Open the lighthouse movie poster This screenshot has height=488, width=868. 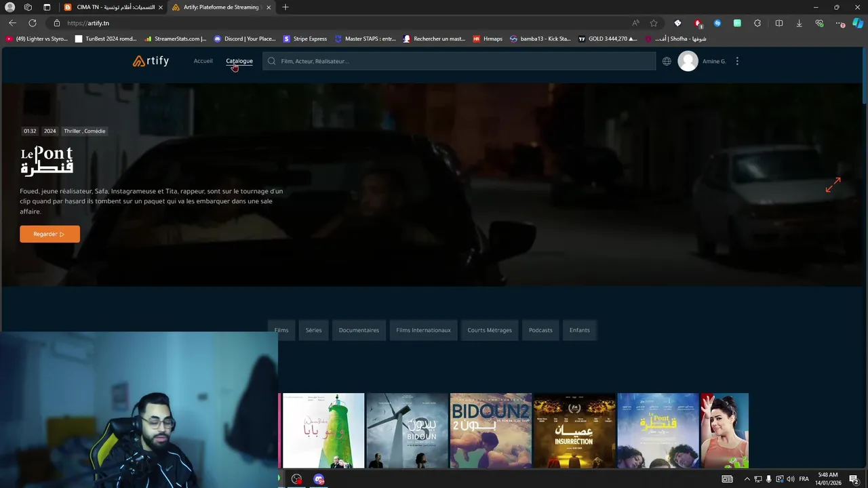(323, 430)
